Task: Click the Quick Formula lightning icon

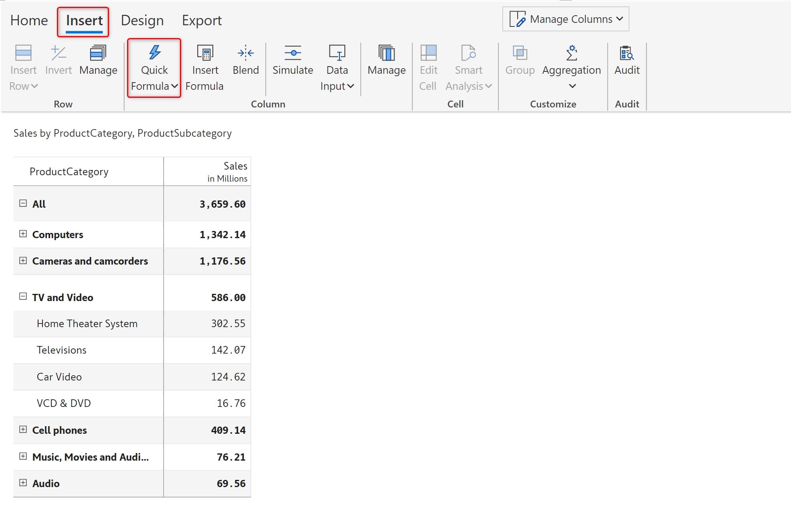Action: (x=154, y=53)
